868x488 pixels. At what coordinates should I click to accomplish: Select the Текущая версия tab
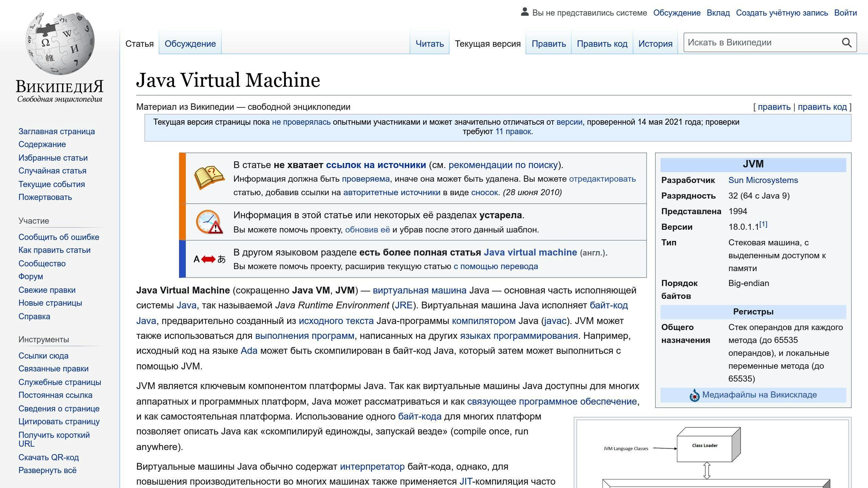click(x=488, y=44)
